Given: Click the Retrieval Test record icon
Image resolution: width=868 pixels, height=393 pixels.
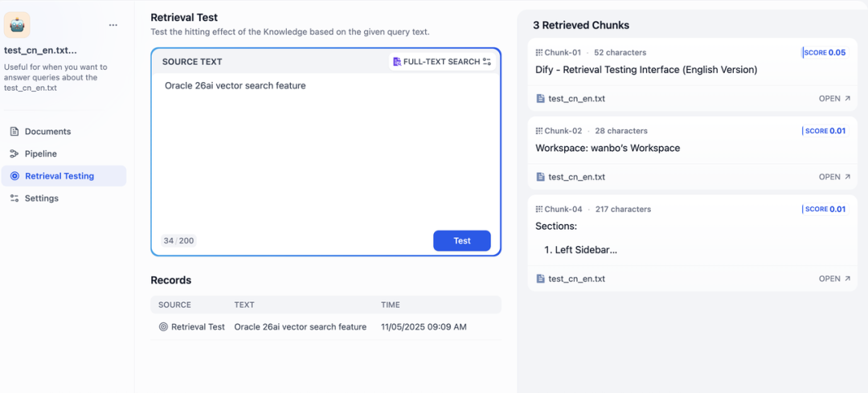Looking at the screenshot, I should pos(163,327).
